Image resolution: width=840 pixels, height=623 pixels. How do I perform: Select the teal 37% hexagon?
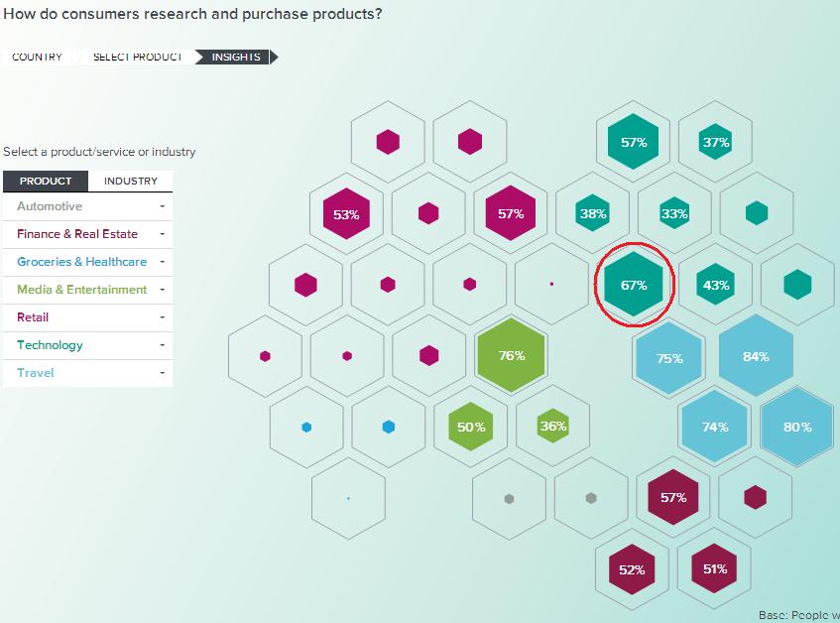[x=715, y=143]
